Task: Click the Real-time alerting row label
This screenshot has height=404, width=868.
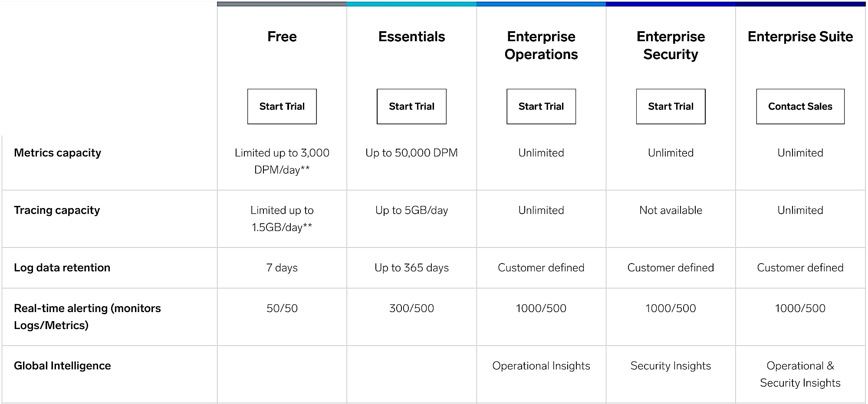Action: [87, 317]
